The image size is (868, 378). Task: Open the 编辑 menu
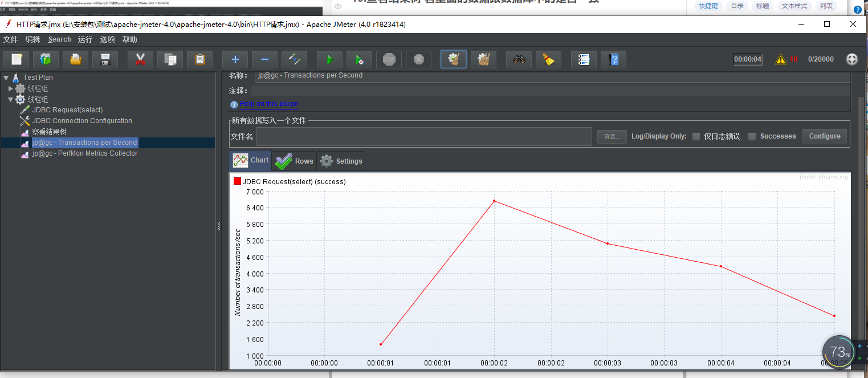tap(33, 39)
